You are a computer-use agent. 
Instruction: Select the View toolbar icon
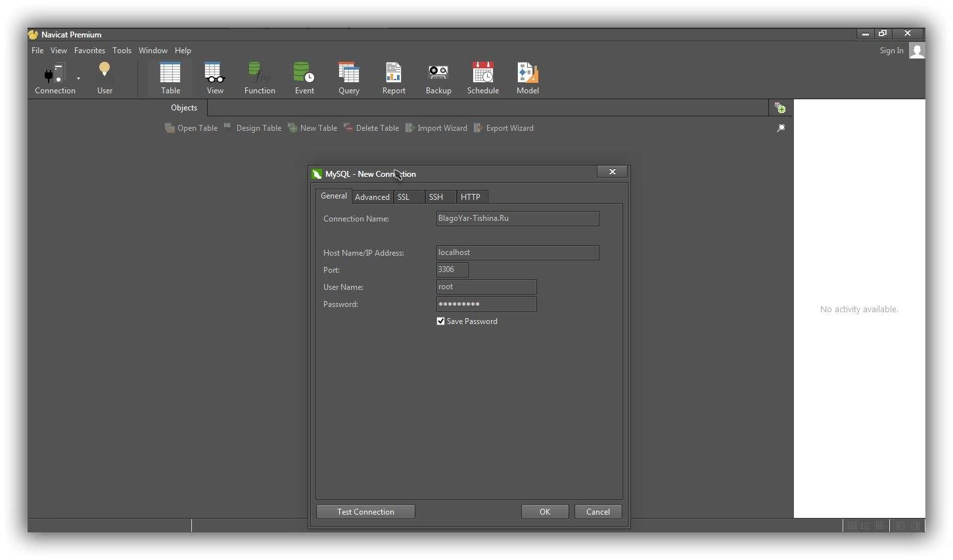(215, 78)
